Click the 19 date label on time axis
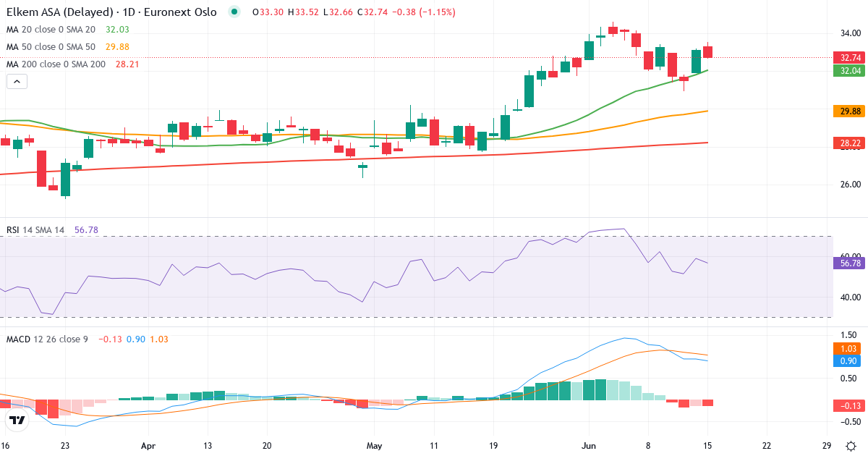 click(494, 446)
